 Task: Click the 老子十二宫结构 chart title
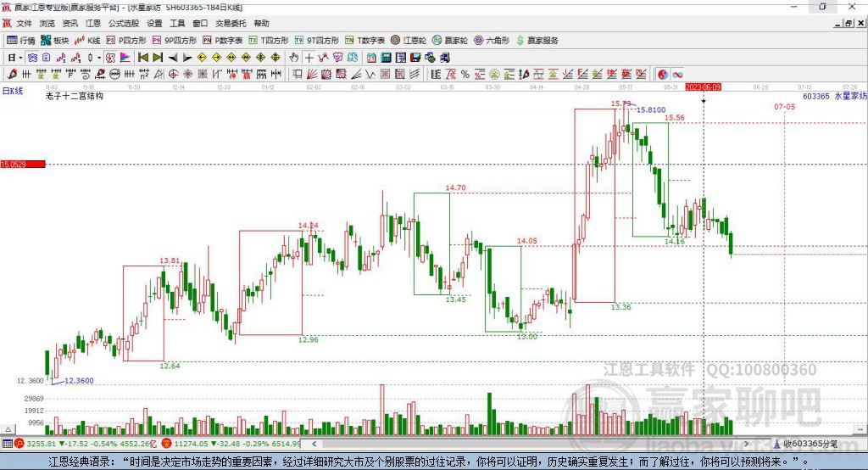[x=75, y=96]
